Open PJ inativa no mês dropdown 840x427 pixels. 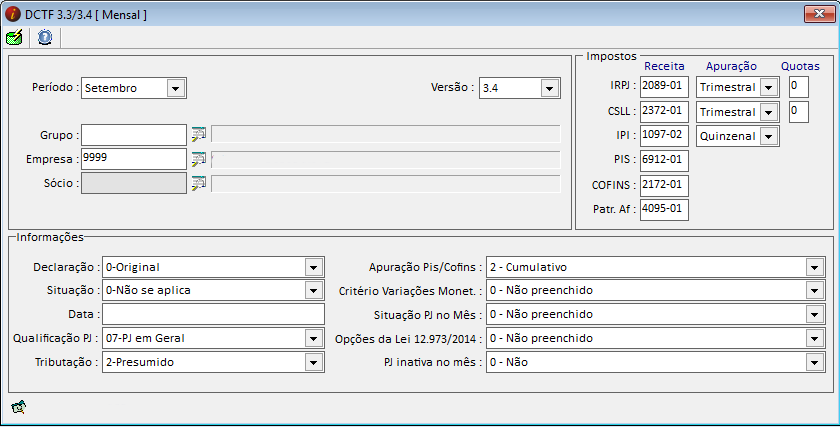(814, 362)
